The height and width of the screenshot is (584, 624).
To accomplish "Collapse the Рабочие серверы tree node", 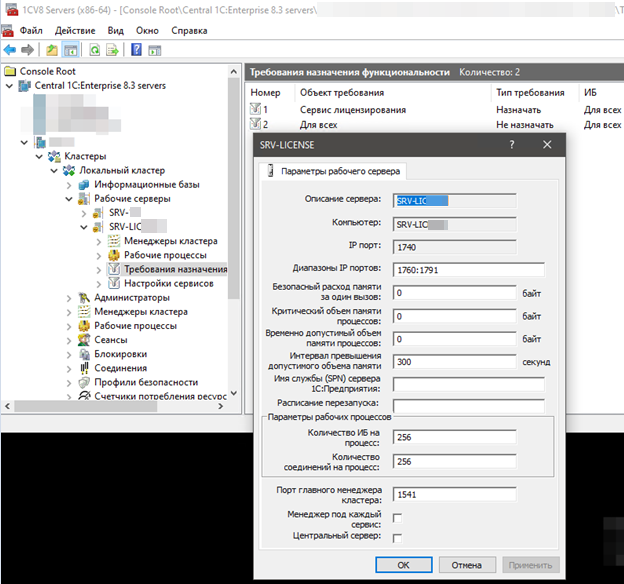I will click(69, 199).
